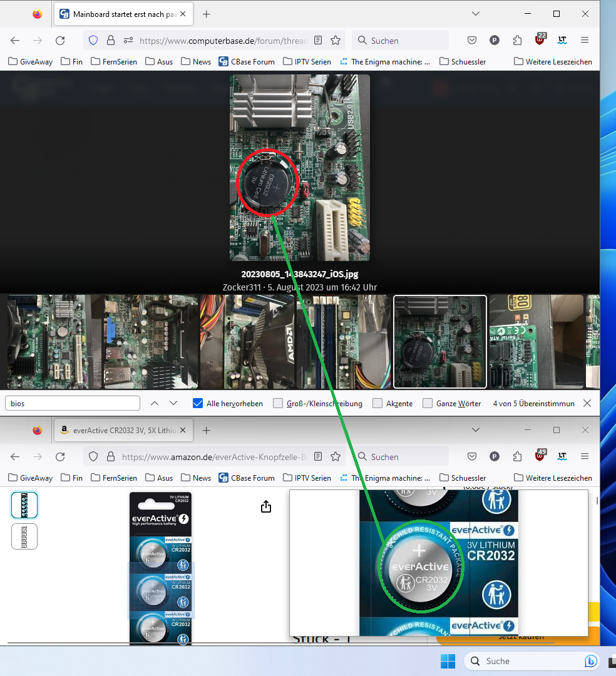Image resolution: width=616 pixels, height=676 pixels.
Task: Reload the computerbase forum page
Action: (x=60, y=41)
